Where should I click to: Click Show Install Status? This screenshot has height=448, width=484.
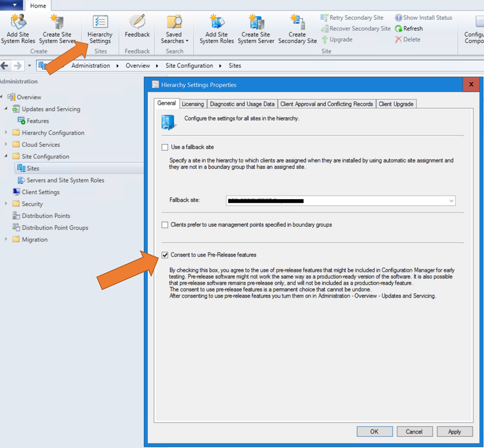click(x=423, y=17)
